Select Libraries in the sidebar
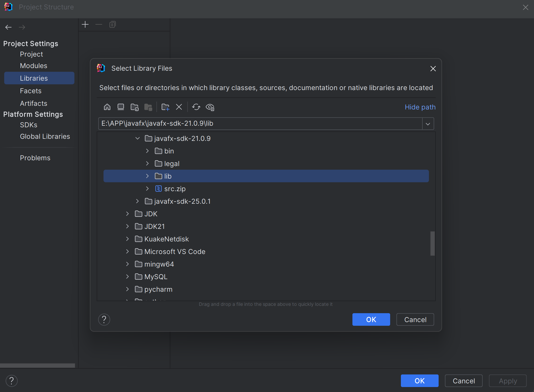Image resolution: width=534 pixels, height=392 pixels. pyautogui.click(x=39, y=78)
